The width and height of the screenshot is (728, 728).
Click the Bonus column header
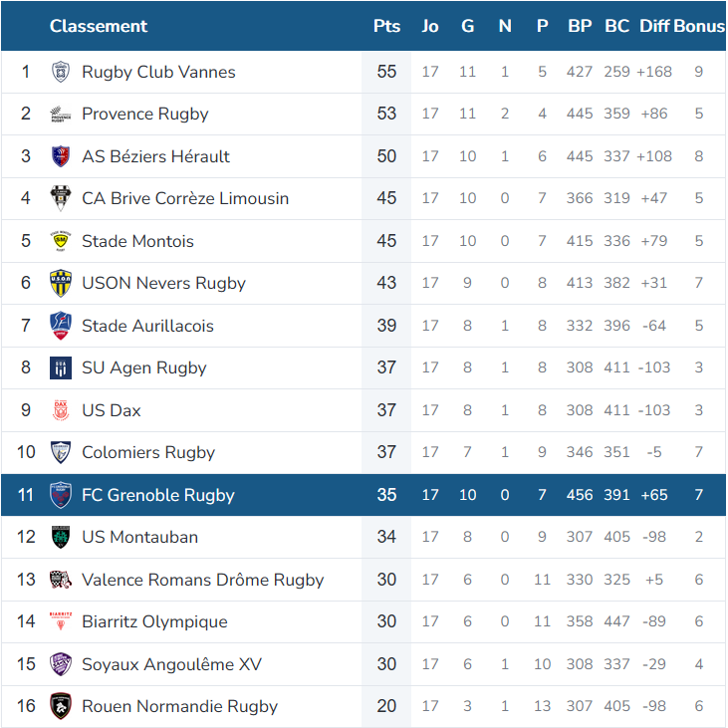click(699, 26)
